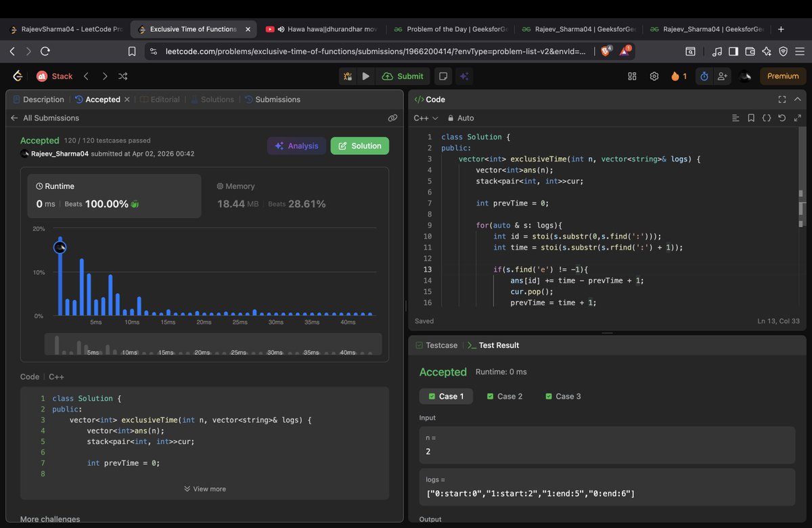The width and height of the screenshot is (812, 528).
Task: Switch to the Submissions tab
Action: (x=273, y=100)
